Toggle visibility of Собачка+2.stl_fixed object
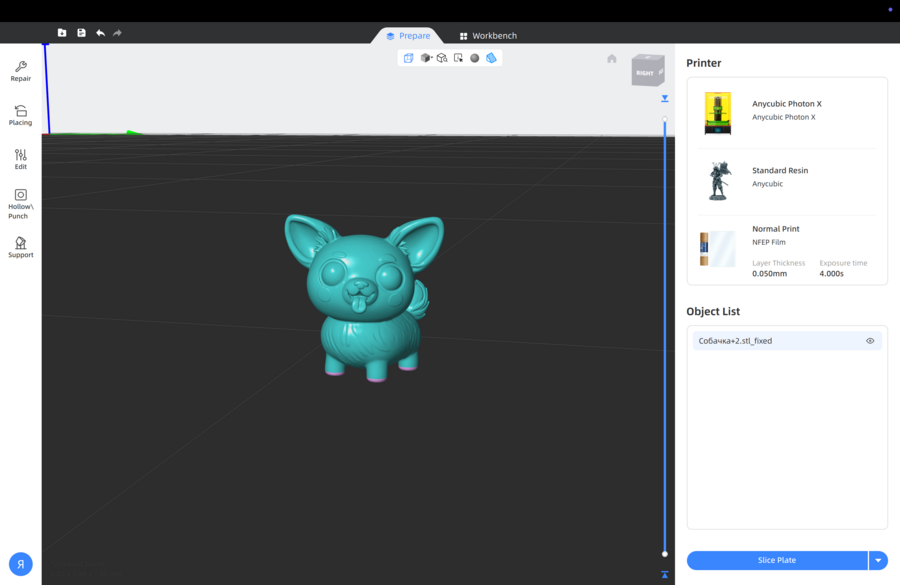 coord(870,341)
